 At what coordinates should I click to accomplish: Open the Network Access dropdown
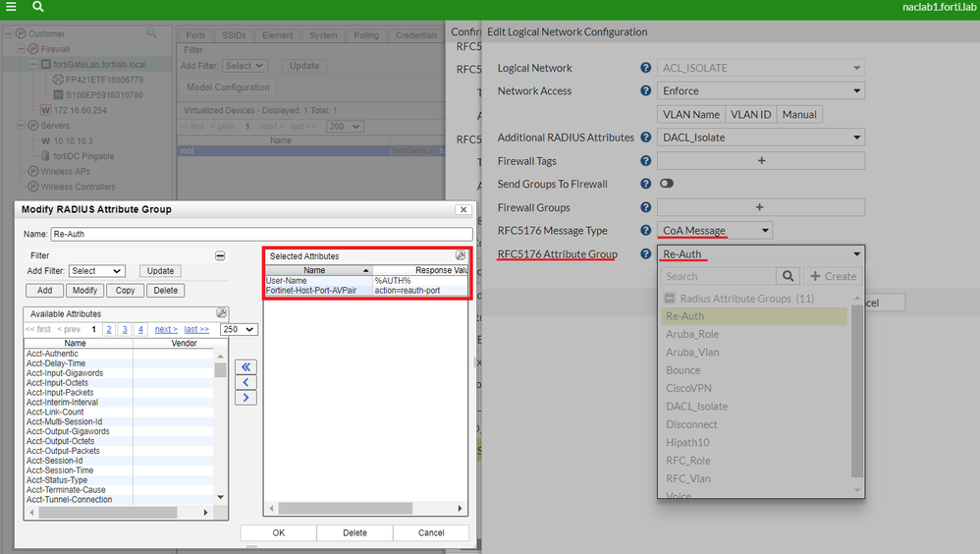point(761,91)
